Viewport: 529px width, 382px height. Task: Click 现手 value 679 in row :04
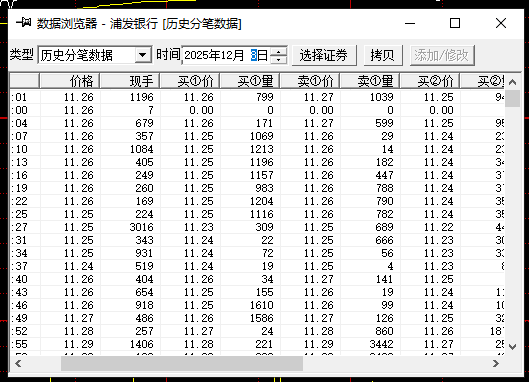click(x=144, y=123)
